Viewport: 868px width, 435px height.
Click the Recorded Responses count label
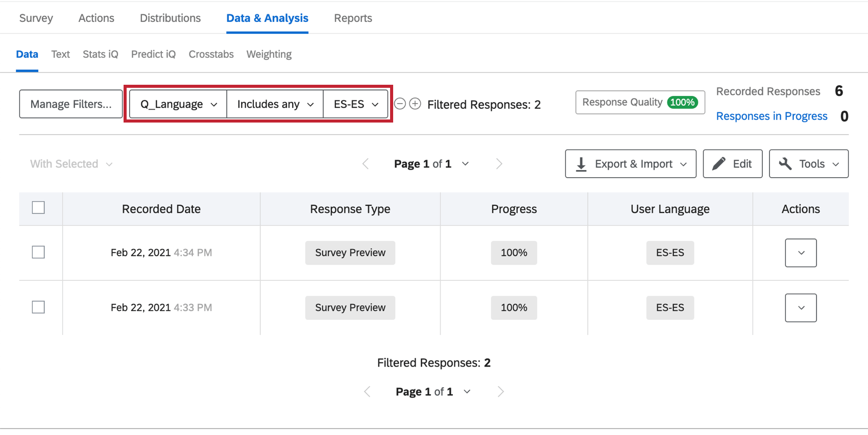point(768,91)
